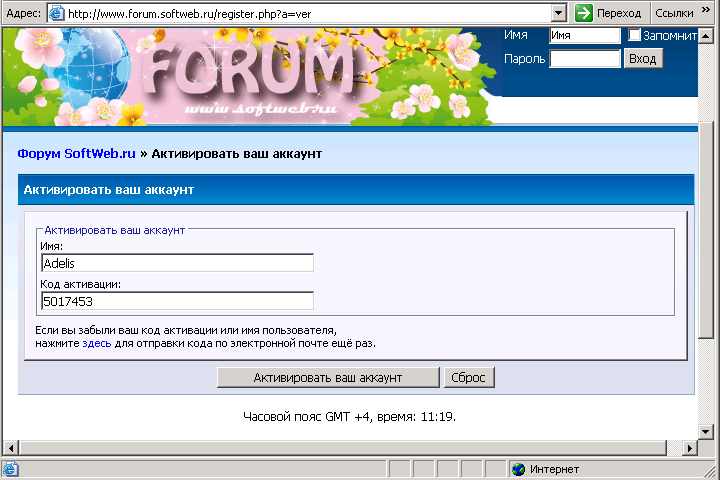Screen dimensions: 720x480
Task: Open the address bar dropdown arrow
Action: click(x=558, y=13)
